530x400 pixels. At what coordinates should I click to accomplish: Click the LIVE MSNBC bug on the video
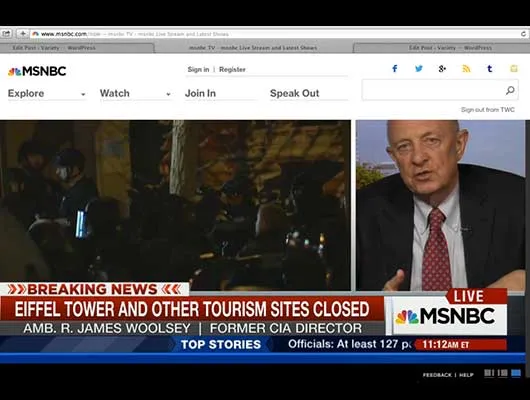446,312
